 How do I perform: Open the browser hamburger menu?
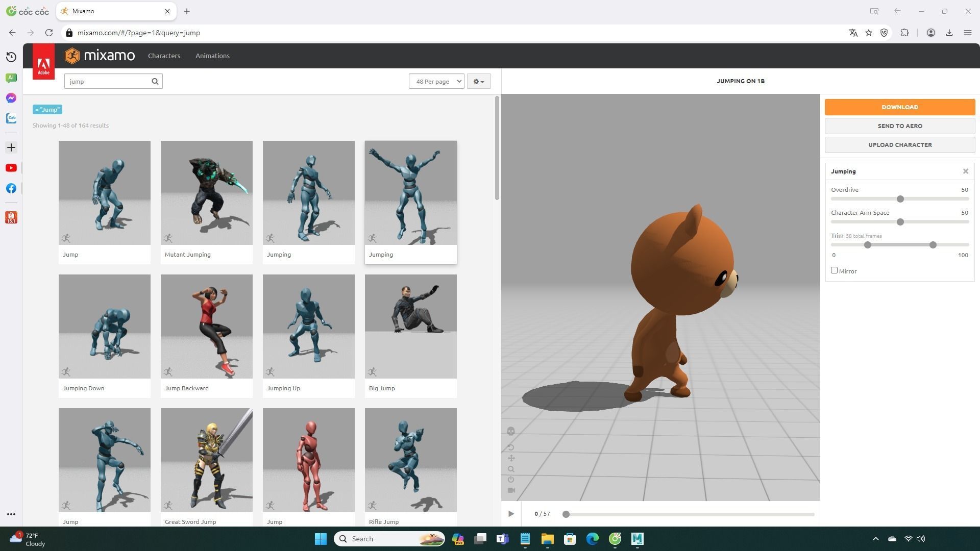pyautogui.click(x=968, y=33)
